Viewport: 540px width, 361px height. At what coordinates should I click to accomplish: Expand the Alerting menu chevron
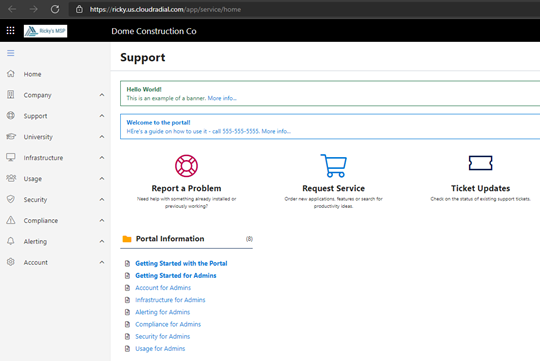point(102,241)
